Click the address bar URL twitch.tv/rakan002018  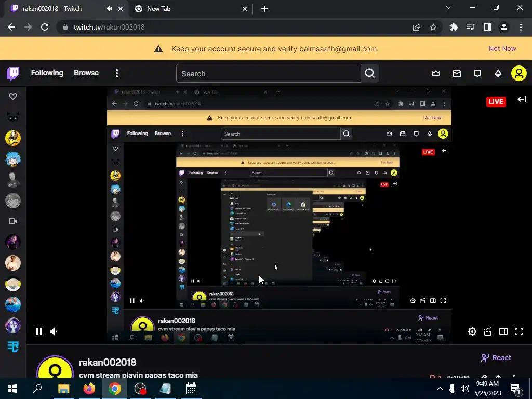coord(109,27)
